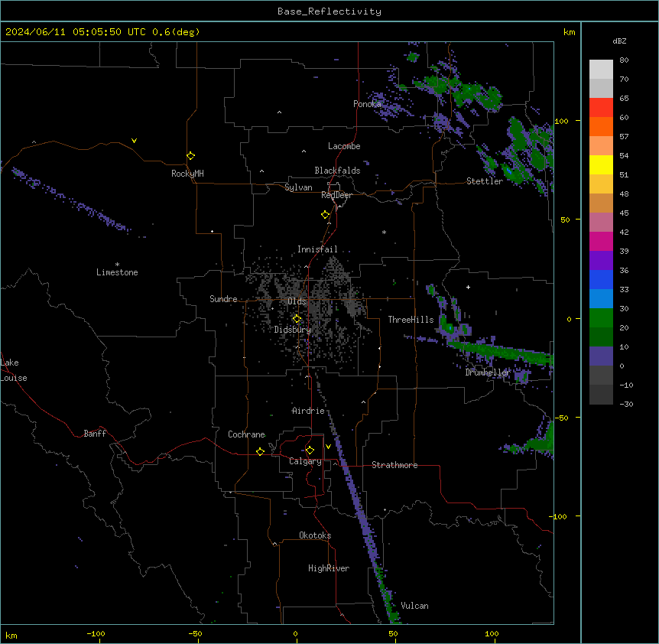Click the Calgary city label
The image size is (659, 644).
pos(305,461)
